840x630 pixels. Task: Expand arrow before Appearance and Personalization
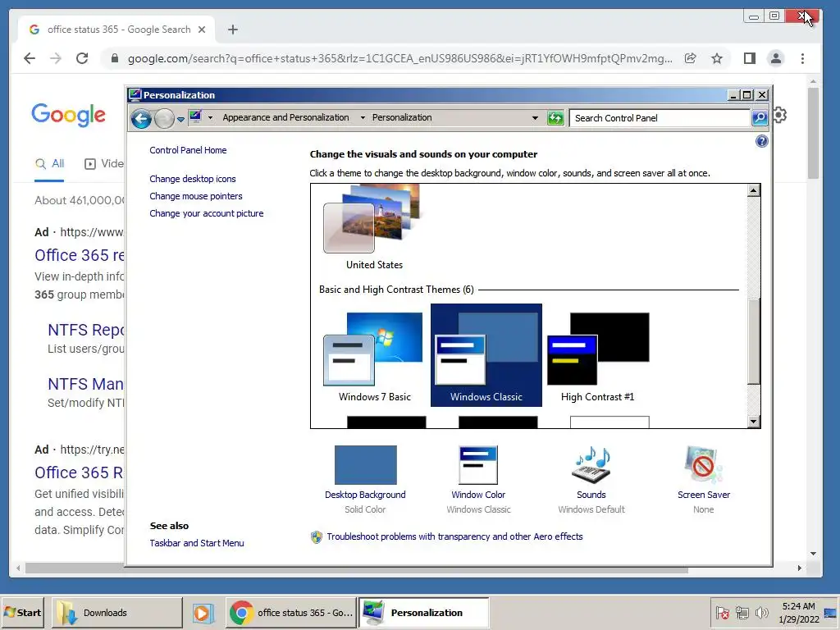tap(210, 117)
